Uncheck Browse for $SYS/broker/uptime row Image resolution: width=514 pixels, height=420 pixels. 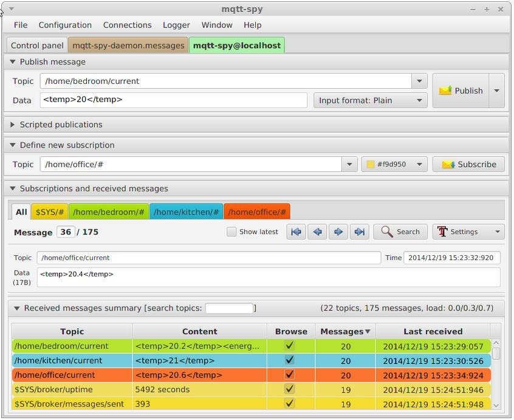pyautogui.click(x=290, y=390)
